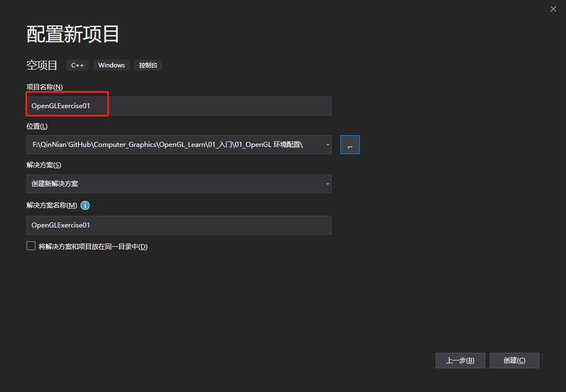Expand the solution dropdown chevron
Image resolution: width=566 pixels, height=392 pixels.
click(x=327, y=184)
